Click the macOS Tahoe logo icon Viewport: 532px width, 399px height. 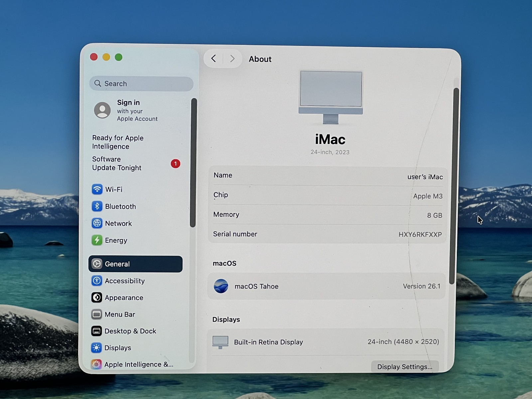[221, 286]
